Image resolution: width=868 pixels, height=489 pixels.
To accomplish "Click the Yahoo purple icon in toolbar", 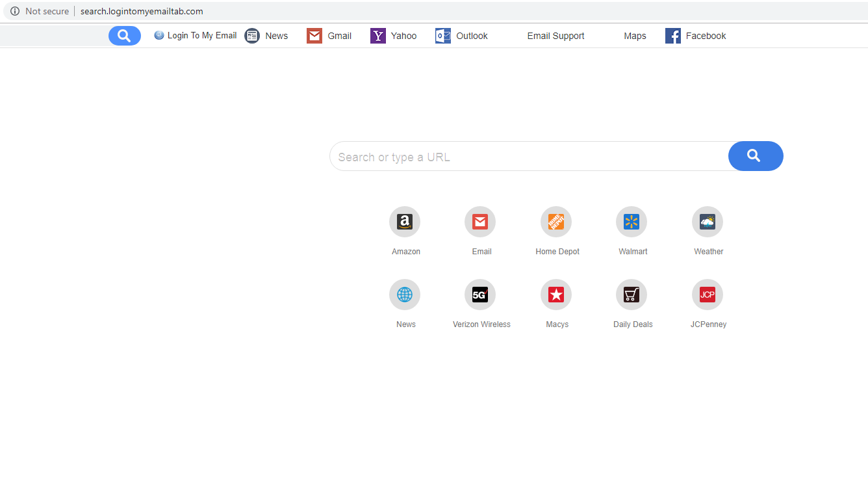I will point(378,36).
